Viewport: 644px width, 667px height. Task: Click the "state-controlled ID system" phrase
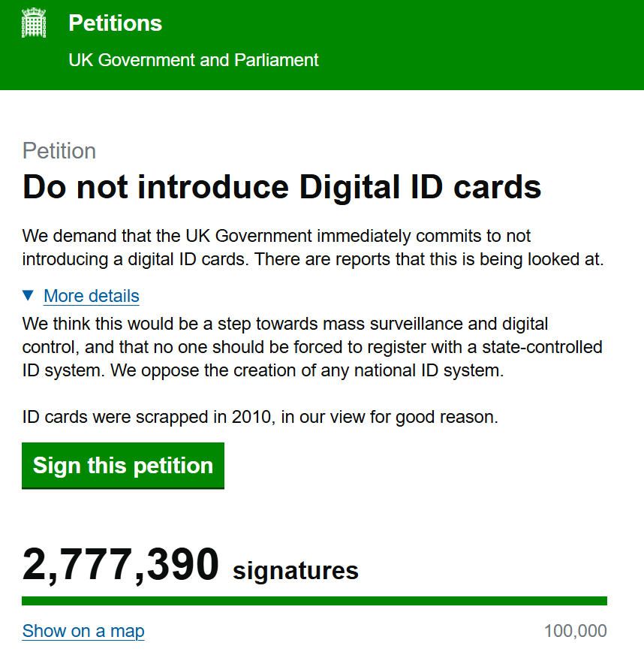pyautogui.click(x=525, y=348)
